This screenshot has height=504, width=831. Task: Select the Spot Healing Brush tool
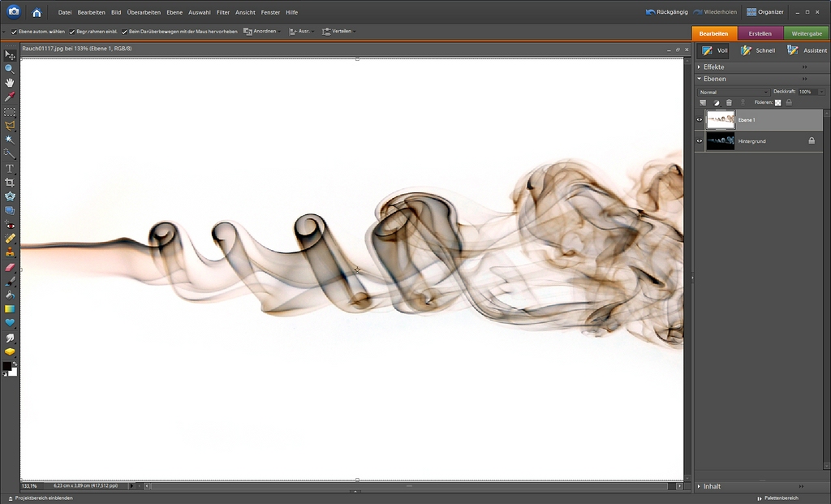[10, 239]
